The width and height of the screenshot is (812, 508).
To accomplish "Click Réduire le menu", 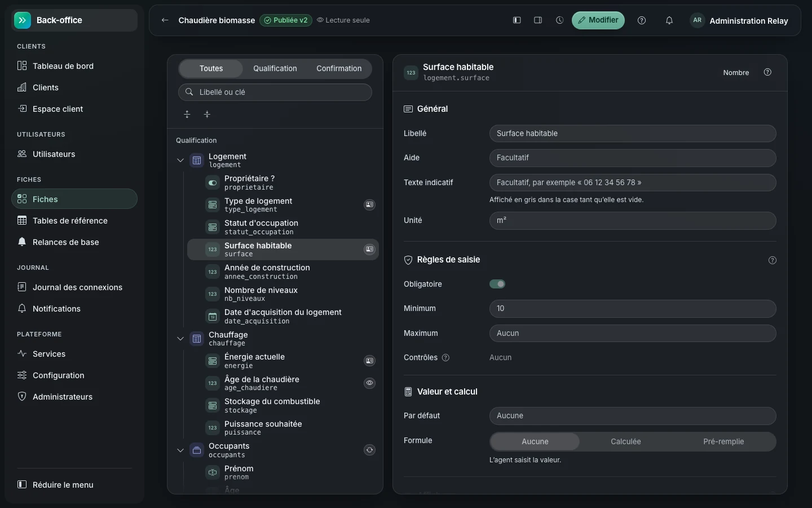I will (74, 485).
